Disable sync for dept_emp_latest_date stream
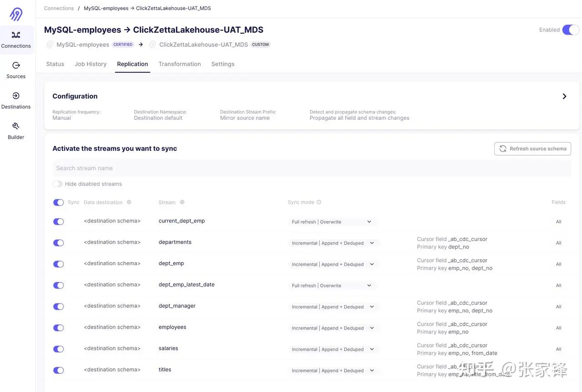Viewport: 582px width, 392px height. coord(59,286)
